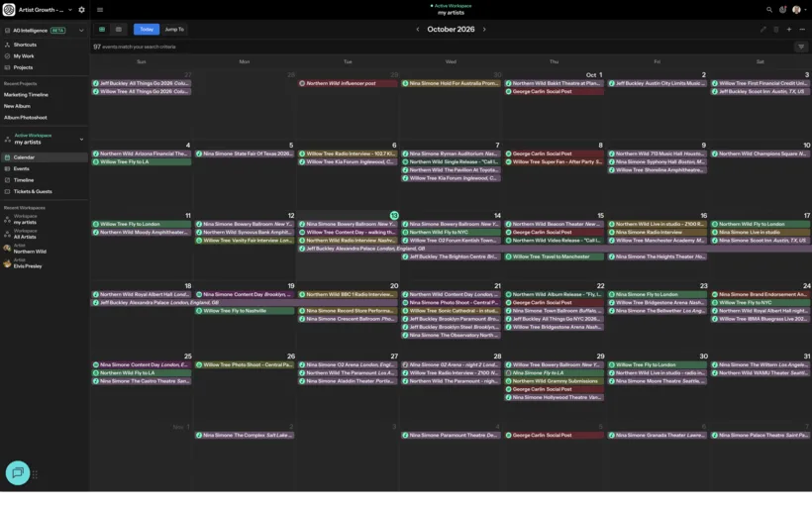Switch to month grid view icon
812x508 pixels.
click(x=102, y=30)
